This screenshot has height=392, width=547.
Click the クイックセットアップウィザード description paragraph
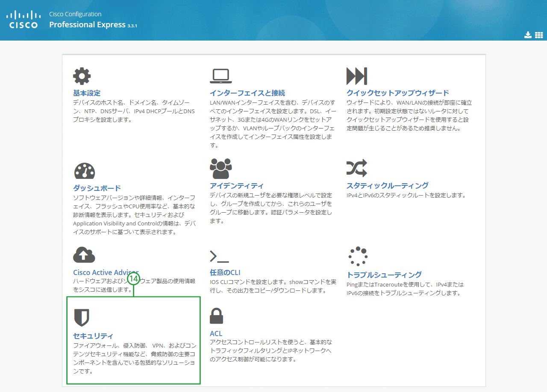click(x=409, y=116)
